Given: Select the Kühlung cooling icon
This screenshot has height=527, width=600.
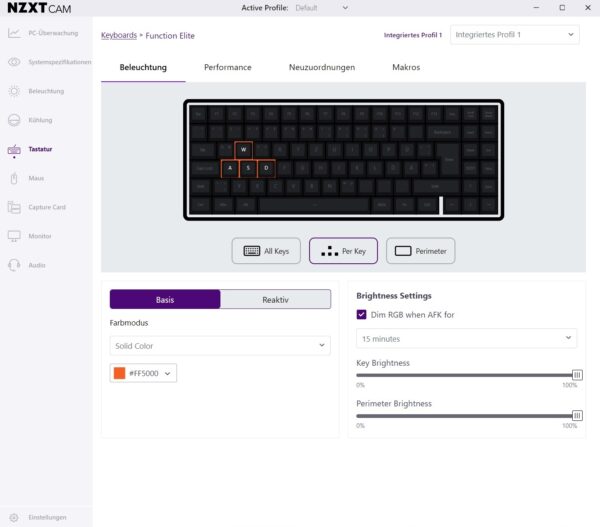Looking at the screenshot, I should [14, 120].
